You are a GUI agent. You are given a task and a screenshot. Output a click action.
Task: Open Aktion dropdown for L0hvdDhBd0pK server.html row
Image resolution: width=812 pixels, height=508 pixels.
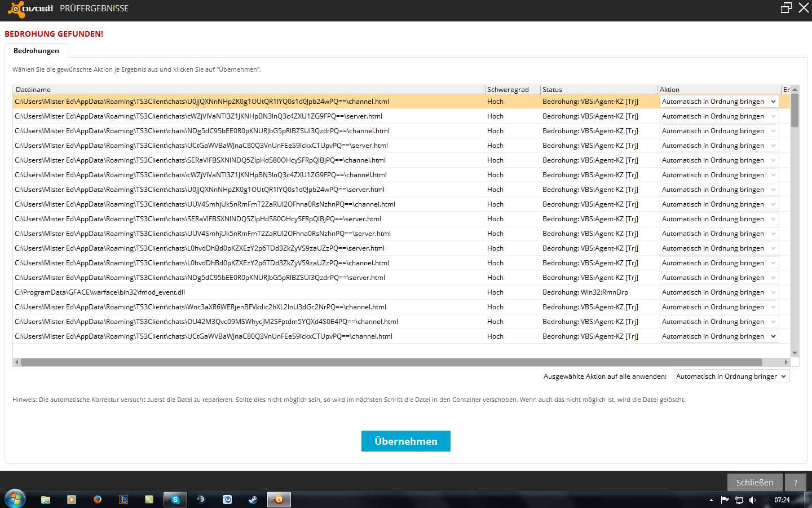(x=719, y=248)
